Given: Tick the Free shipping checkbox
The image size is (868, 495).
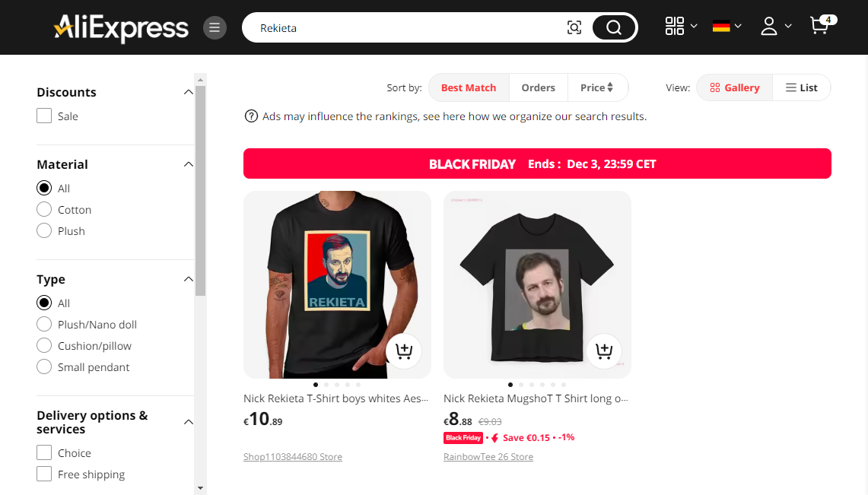Looking at the screenshot, I should 44,474.
